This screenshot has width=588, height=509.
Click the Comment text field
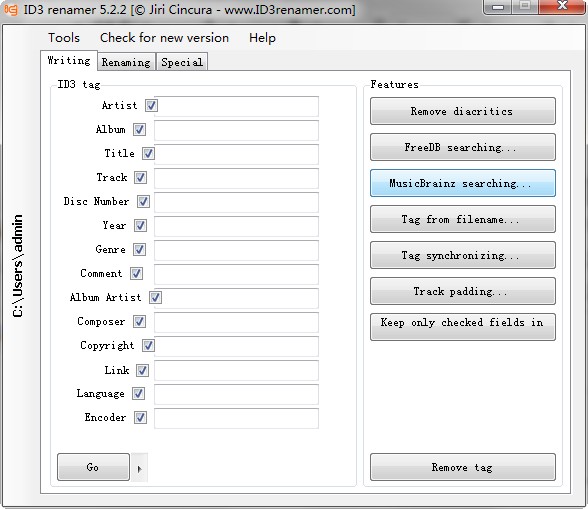(237, 274)
